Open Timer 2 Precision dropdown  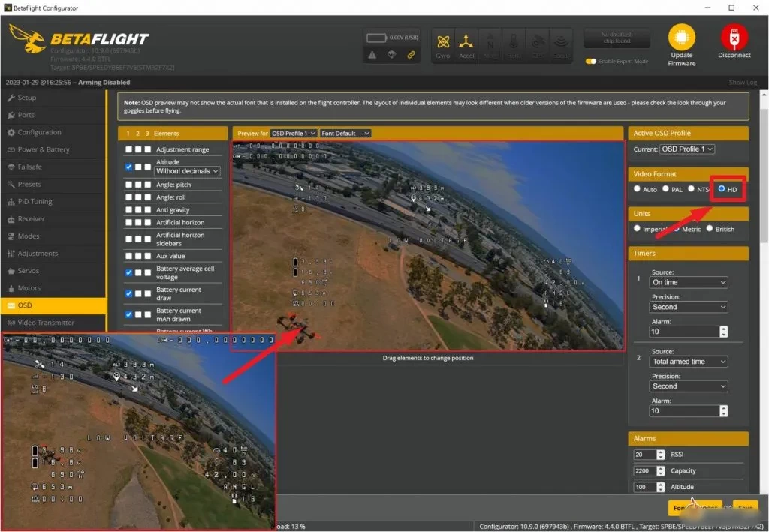[x=688, y=386]
